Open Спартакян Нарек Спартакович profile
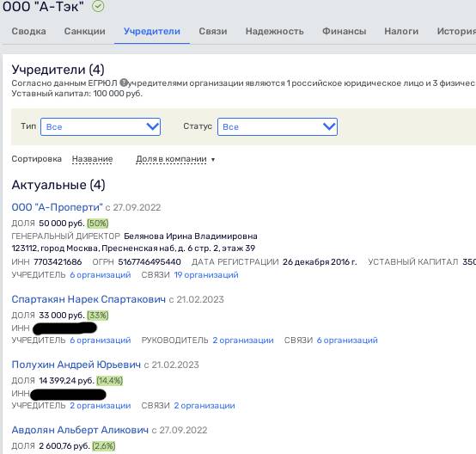The height and width of the screenshot is (454, 476). [88, 299]
